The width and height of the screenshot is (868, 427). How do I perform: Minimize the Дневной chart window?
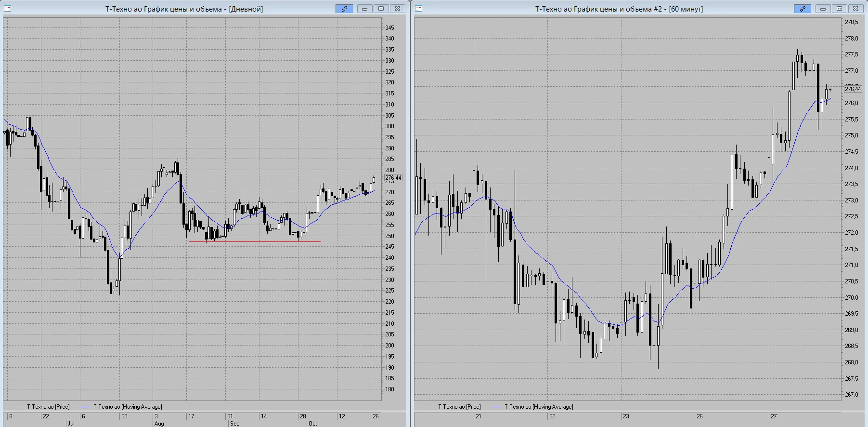[x=364, y=9]
